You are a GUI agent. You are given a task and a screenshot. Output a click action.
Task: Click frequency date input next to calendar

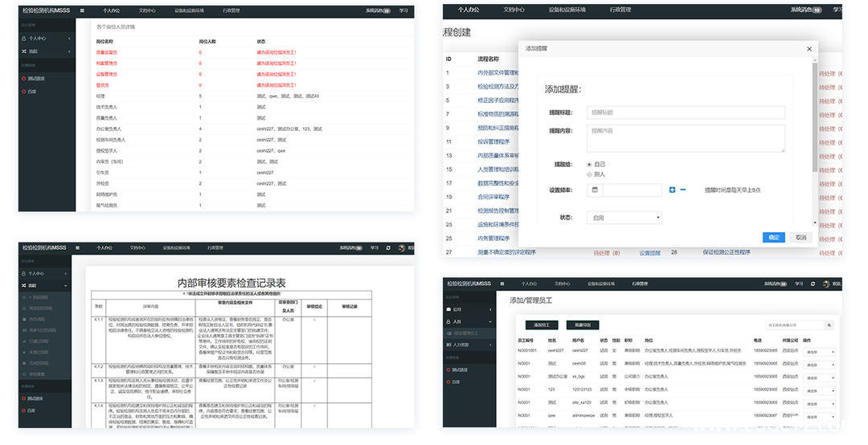click(632, 190)
